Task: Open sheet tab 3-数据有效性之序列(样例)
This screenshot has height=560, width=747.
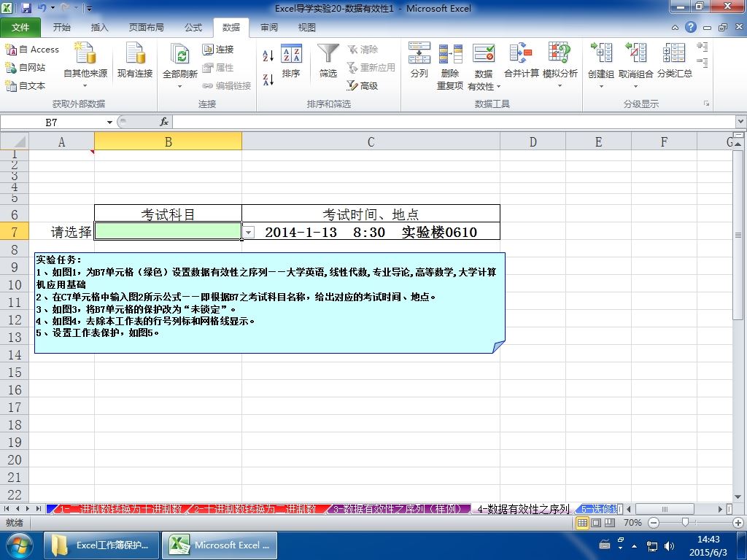Action: (x=400, y=509)
